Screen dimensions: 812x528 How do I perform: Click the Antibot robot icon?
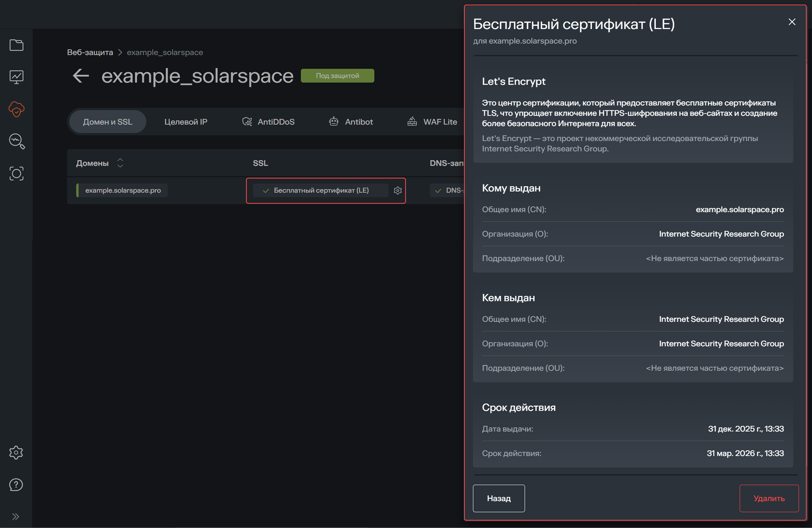(x=334, y=121)
